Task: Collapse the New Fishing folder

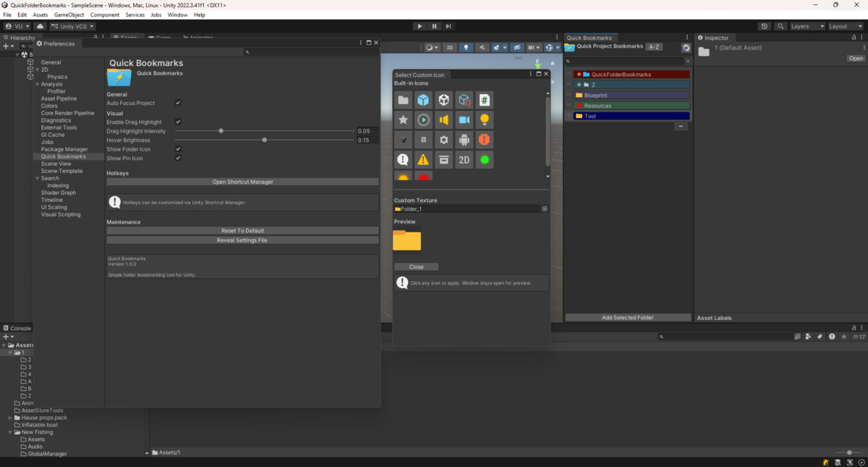Action: 10,432
